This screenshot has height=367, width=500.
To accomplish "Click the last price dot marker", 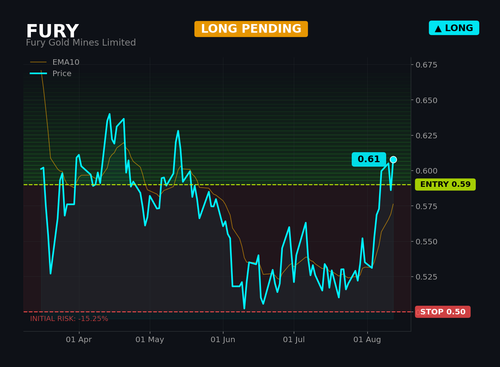I will tap(393, 160).
